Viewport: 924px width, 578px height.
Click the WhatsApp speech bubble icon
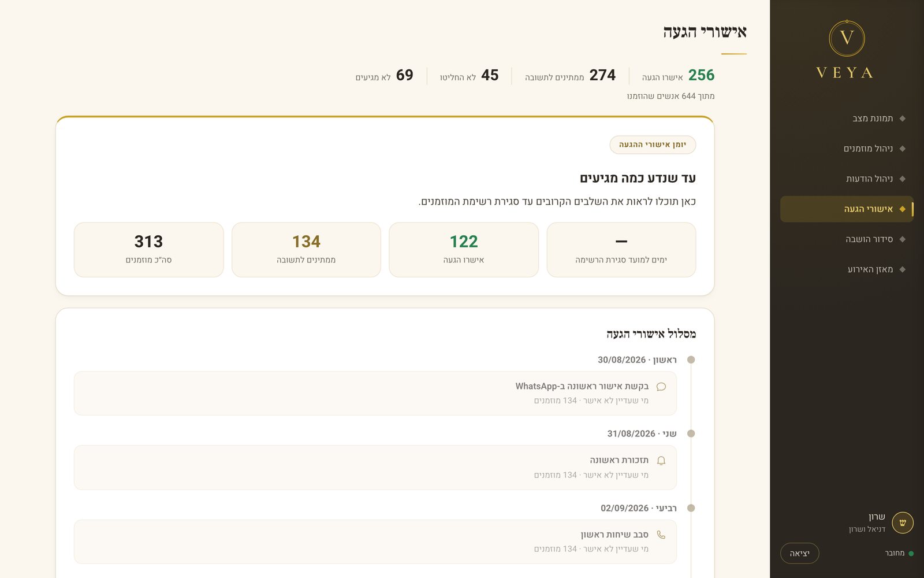coord(661,387)
